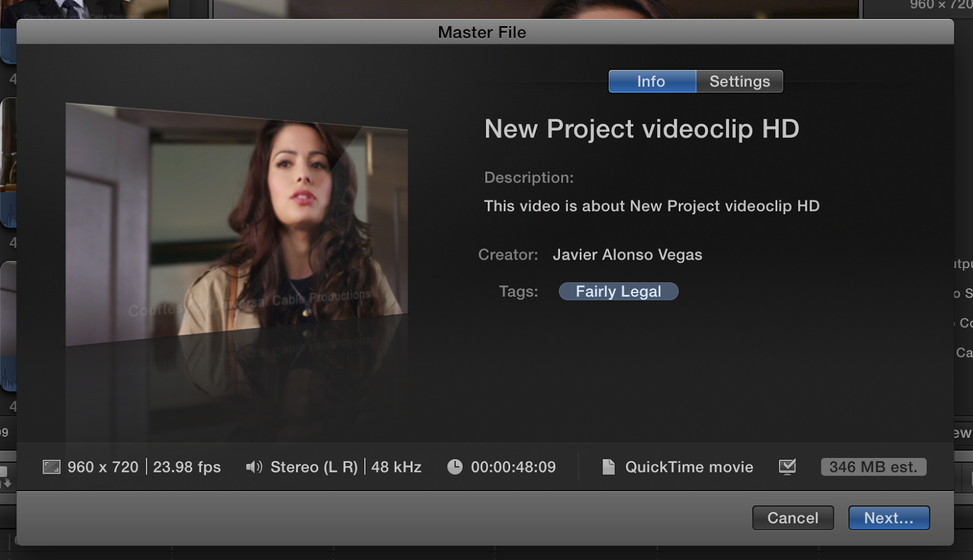Click the duration readout 00:00:48:09
The image size is (973, 560).
tap(514, 467)
